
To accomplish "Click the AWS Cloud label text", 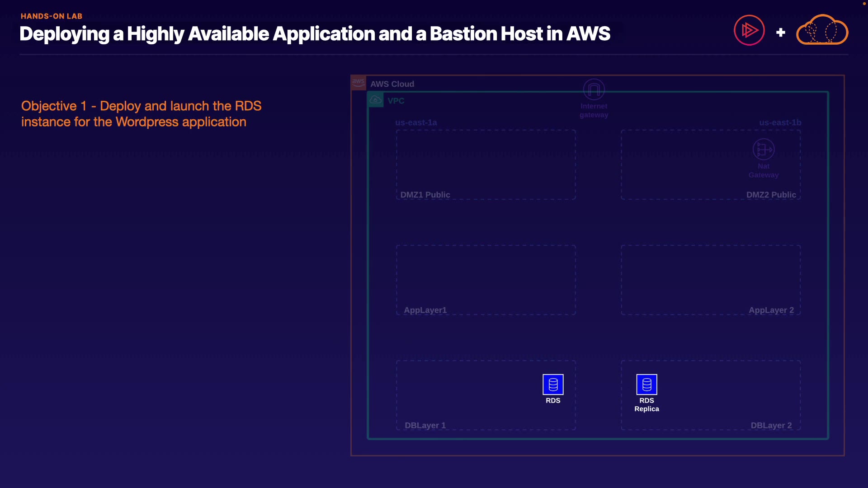I will click(x=392, y=84).
